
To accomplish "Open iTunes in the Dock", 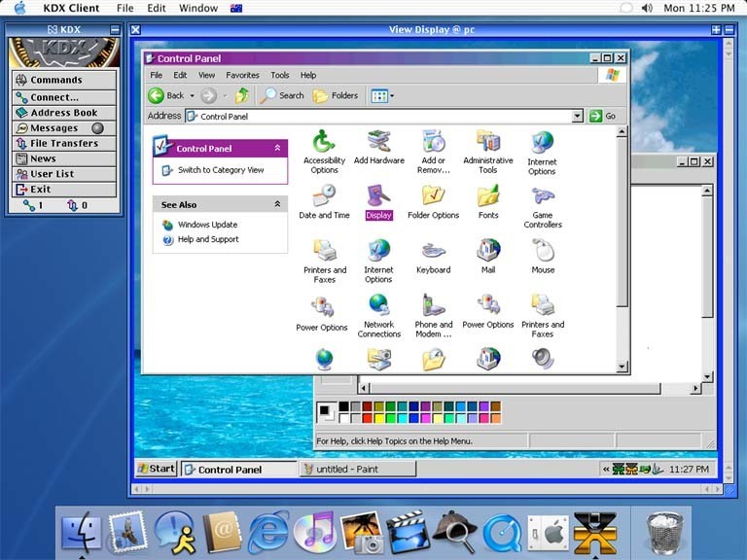I will tap(314, 532).
